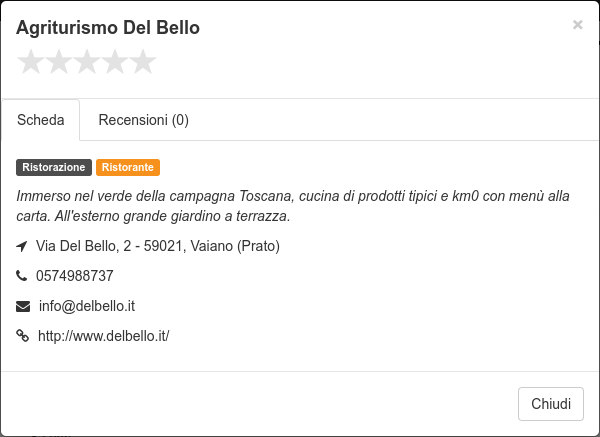The image size is (600, 437).
Task: Click the website chain link icon
Action: [x=23, y=336]
